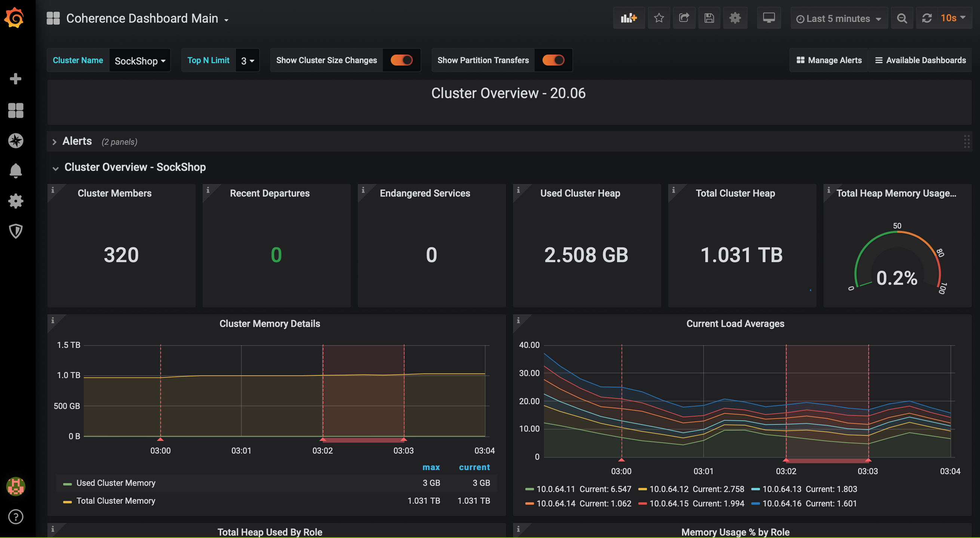
Task: Toggle the Used Cluster Memory legend series
Action: pos(116,483)
